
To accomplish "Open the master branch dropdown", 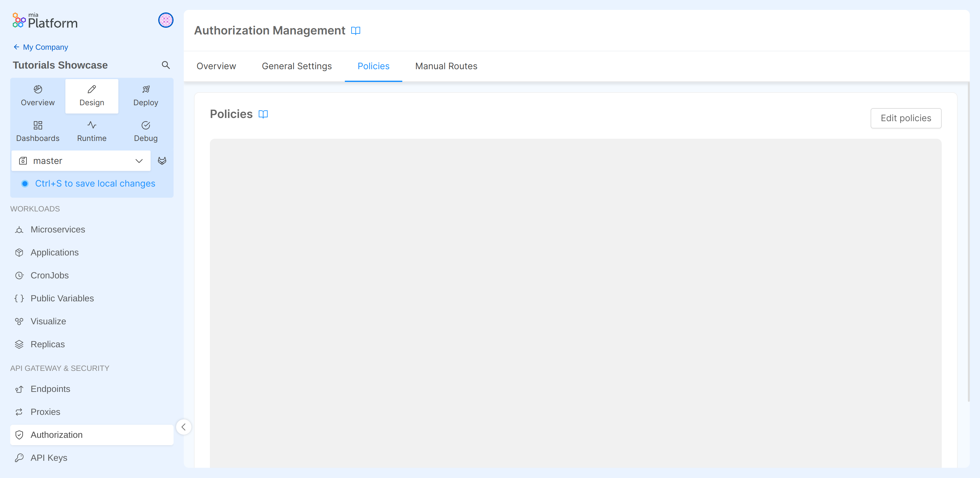I will [x=81, y=160].
